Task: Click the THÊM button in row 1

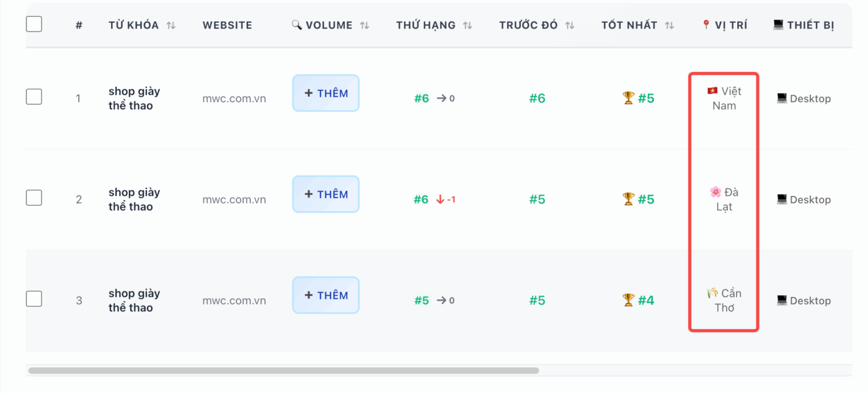Action: click(x=325, y=93)
